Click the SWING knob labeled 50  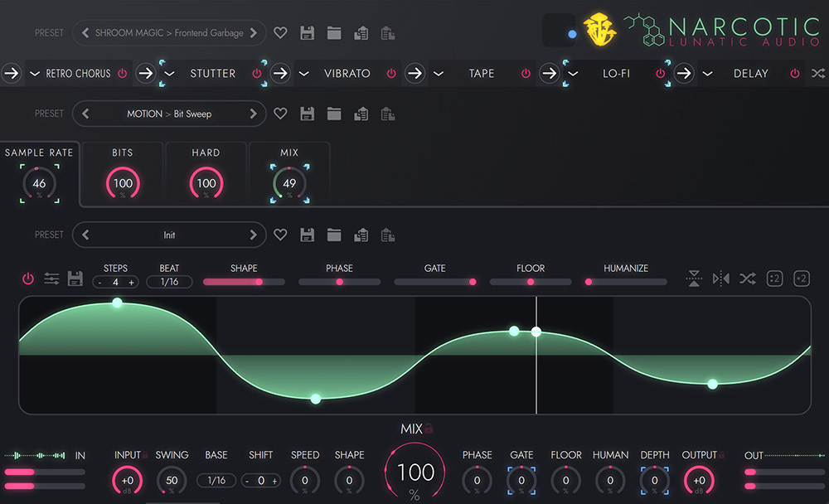pyautogui.click(x=172, y=481)
